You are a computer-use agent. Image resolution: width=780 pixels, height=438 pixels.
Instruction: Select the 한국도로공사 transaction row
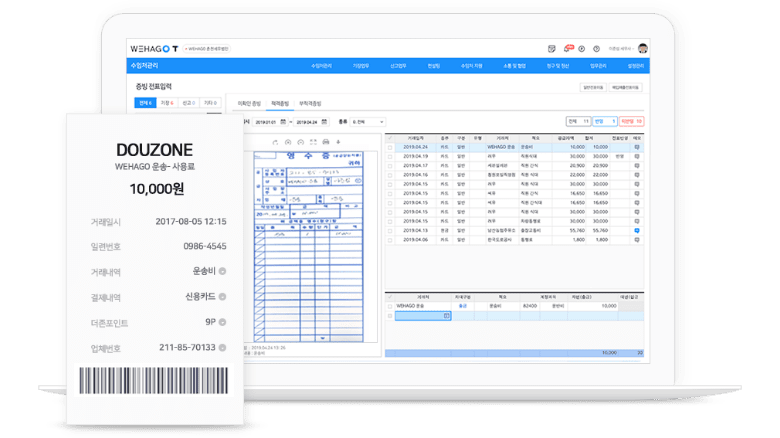pos(515,240)
